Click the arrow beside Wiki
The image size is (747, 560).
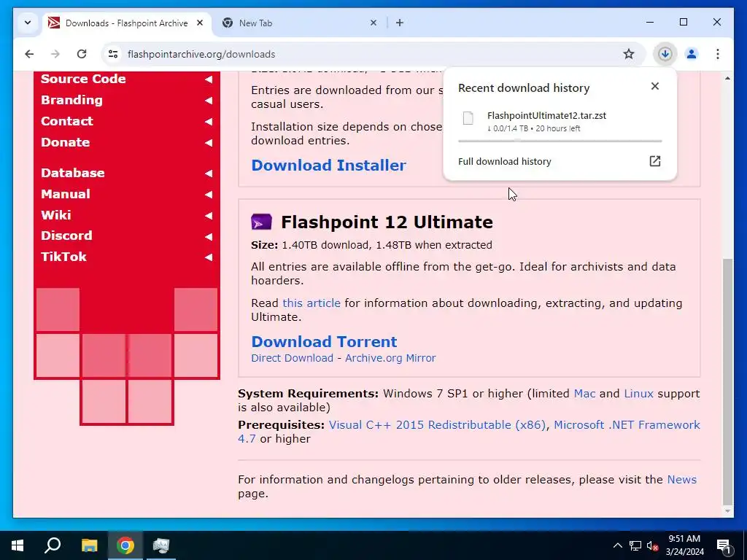(x=209, y=215)
